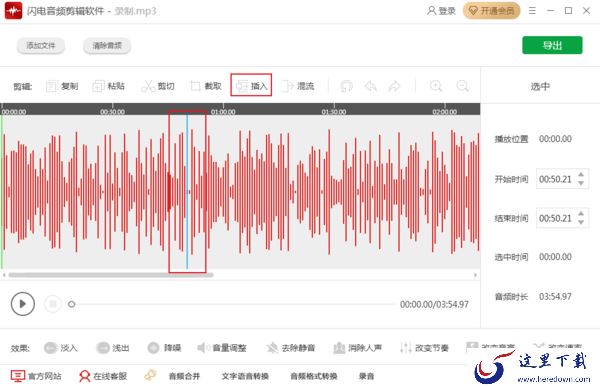Click the 音频时长 03:54.97 duration value
Image resolution: width=600 pixels, height=387 pixels.
click(x=555, y=297)
